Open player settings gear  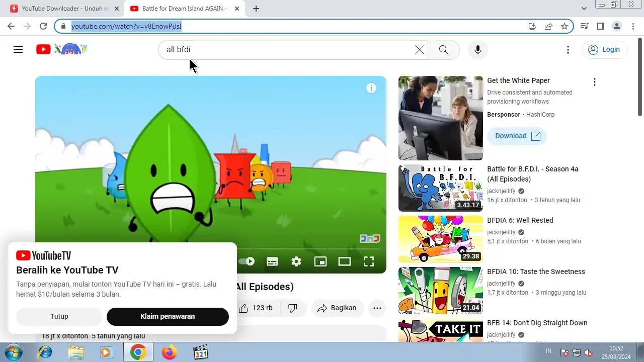[296, 261]
